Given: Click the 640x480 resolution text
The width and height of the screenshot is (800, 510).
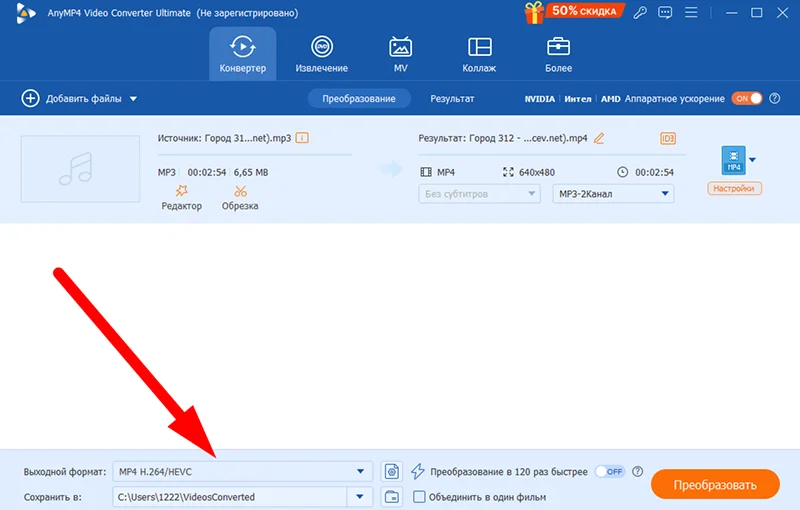Looking at the screenshot, I should (x=536, y=172).
